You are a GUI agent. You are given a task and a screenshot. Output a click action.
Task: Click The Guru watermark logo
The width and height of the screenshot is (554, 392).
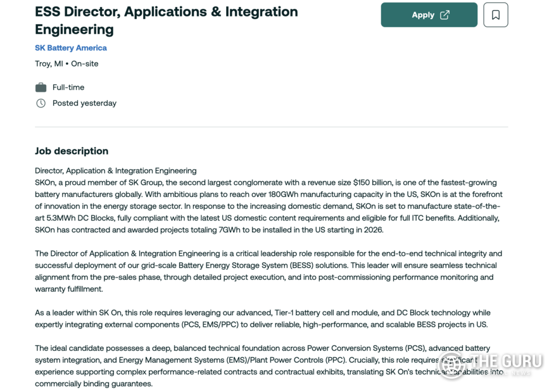pyautogui.click(x=507, y=362)
